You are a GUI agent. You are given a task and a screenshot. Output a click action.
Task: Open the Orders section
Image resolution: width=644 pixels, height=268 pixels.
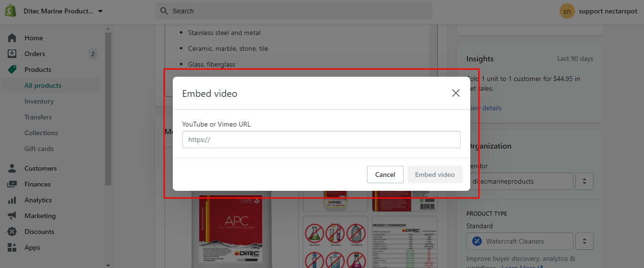coord(35,54)
